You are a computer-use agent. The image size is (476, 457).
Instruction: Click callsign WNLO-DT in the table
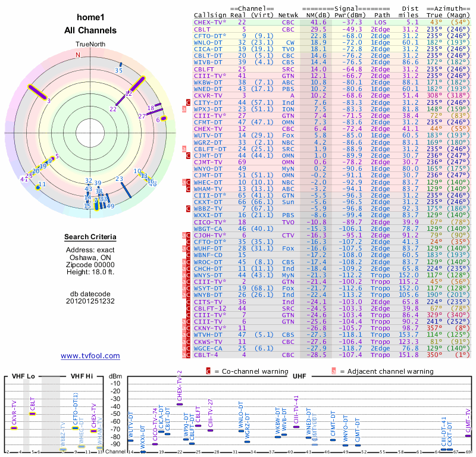pyautogui.click(x=208, y=42)
